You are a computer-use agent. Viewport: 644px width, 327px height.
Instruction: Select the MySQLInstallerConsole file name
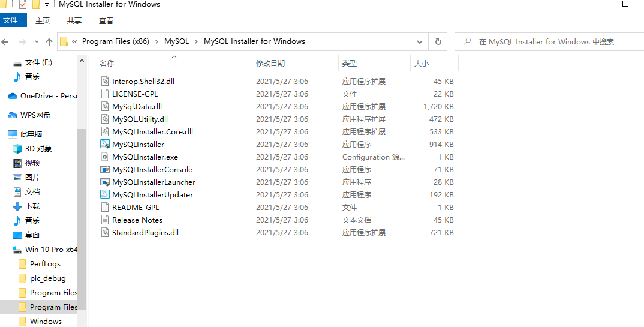click(x=152, y=170)
